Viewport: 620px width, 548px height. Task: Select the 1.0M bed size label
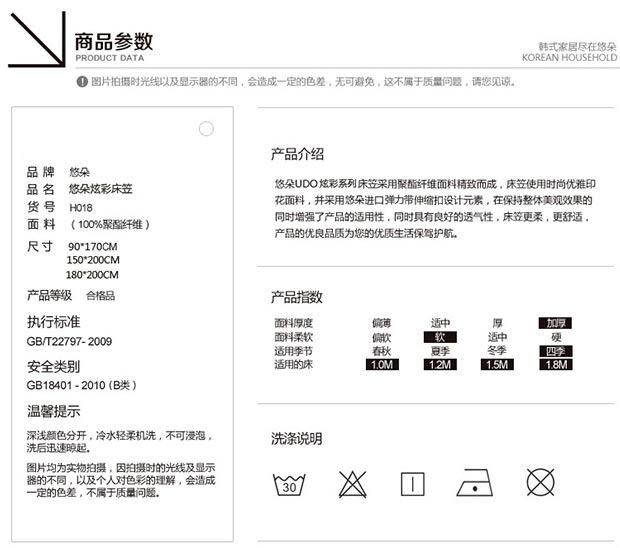(x=382, y=365)
